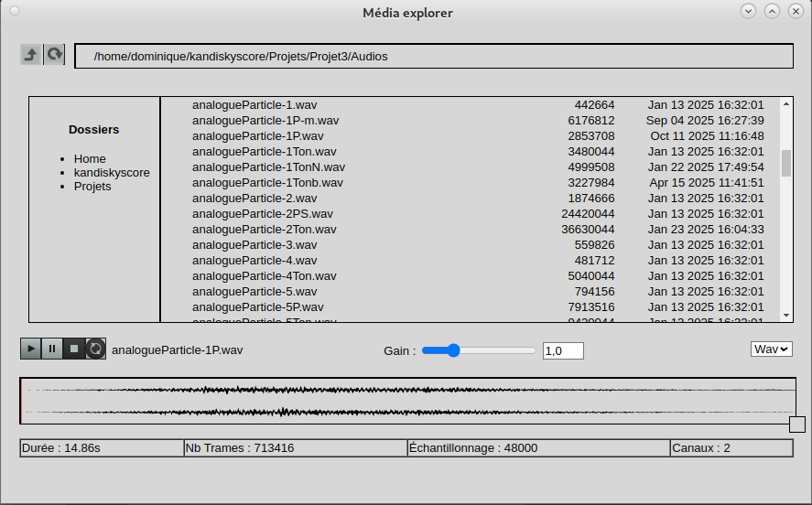Viewport: 812px width, 505px height.
Task: Open the Projets folder link
Action: click(92, 186)
